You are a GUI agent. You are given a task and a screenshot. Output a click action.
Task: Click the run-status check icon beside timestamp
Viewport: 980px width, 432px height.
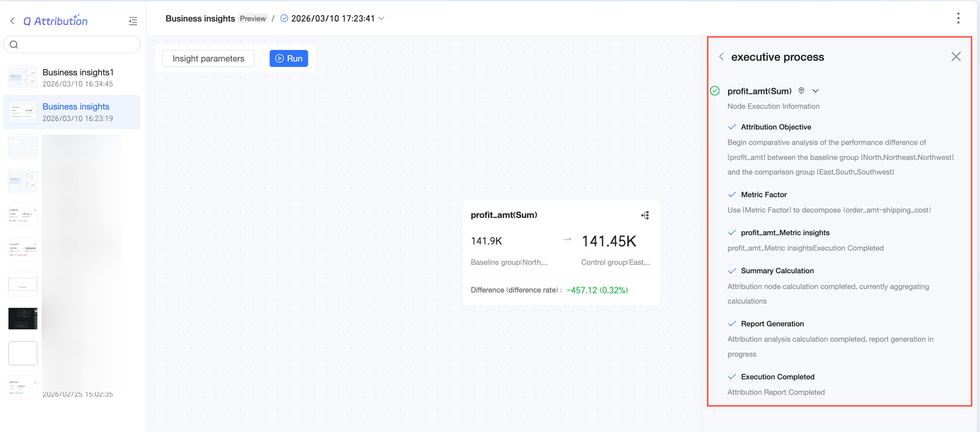click(284, 18)
